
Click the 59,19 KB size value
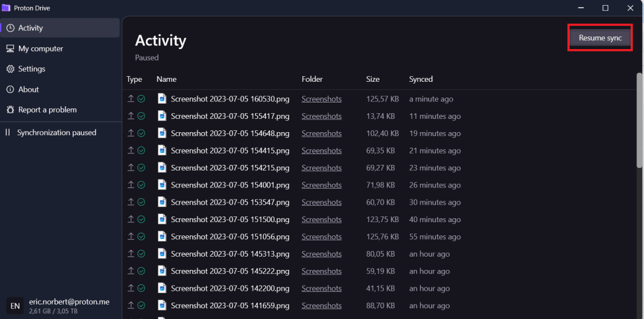(x=380, y=271)
